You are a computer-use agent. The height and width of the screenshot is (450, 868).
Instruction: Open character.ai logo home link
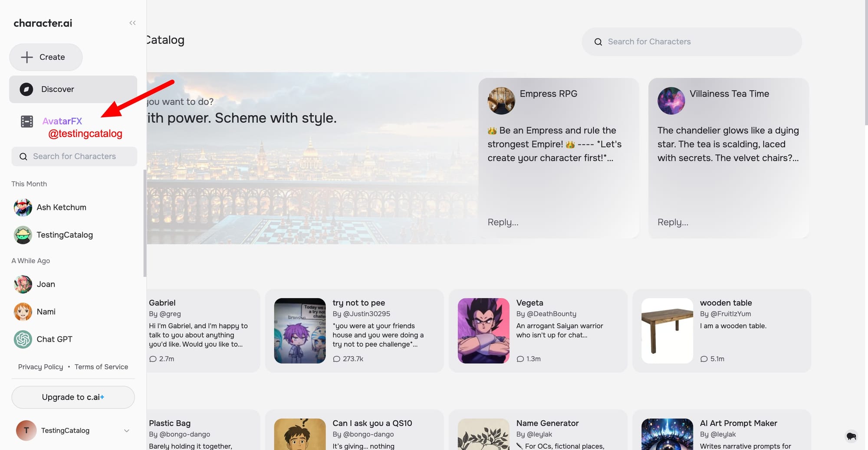coord(43,23)
